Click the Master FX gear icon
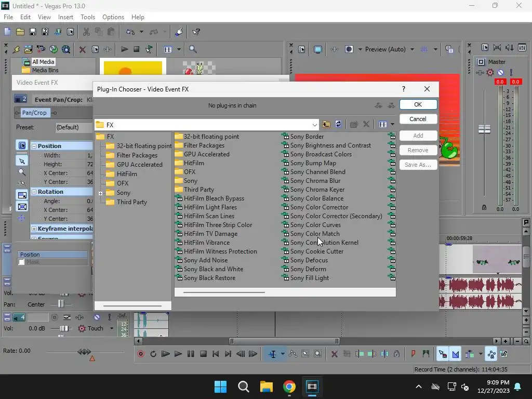This screenshot has width=532, height=399. tap(490, 72)
